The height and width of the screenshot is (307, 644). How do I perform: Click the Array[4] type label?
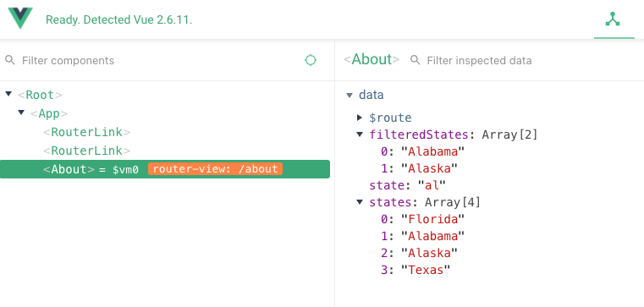453,202
